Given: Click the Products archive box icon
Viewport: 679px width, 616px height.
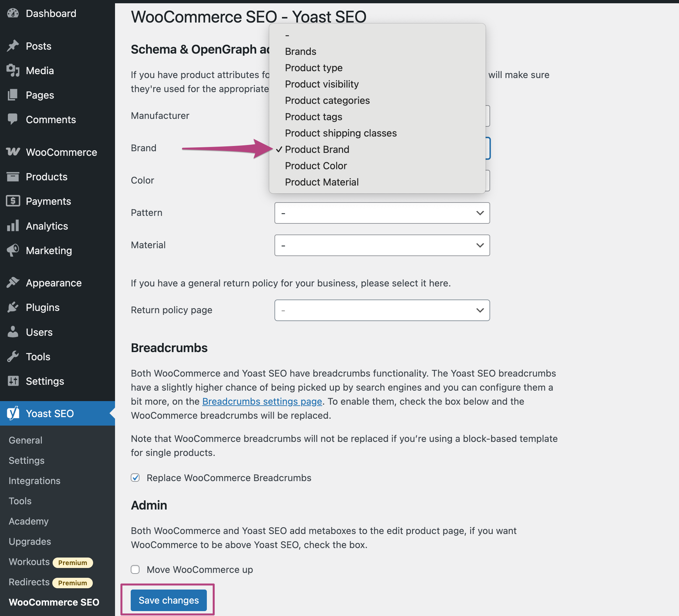Looking at the screenshot, I should (13, 176).
